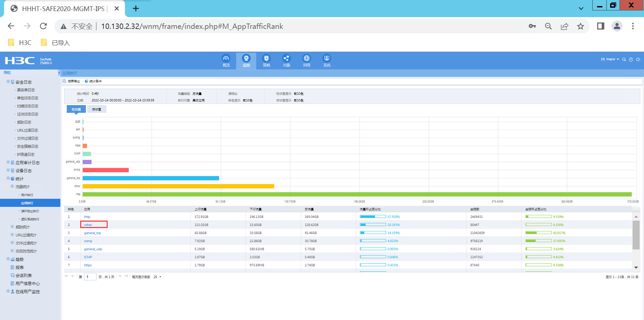Expand the 趋势 trends tree node
The image size is (644, 320).
(x=8, y=259)
